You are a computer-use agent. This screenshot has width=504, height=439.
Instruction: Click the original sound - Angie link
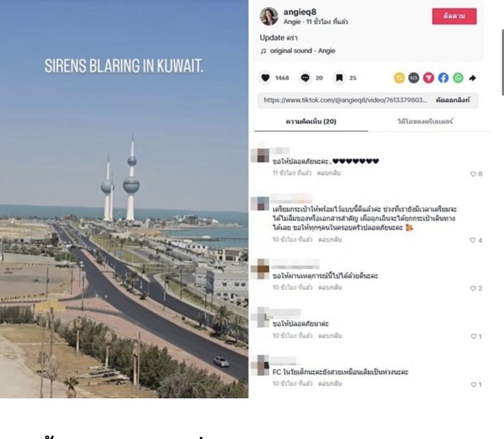point(302,51)
